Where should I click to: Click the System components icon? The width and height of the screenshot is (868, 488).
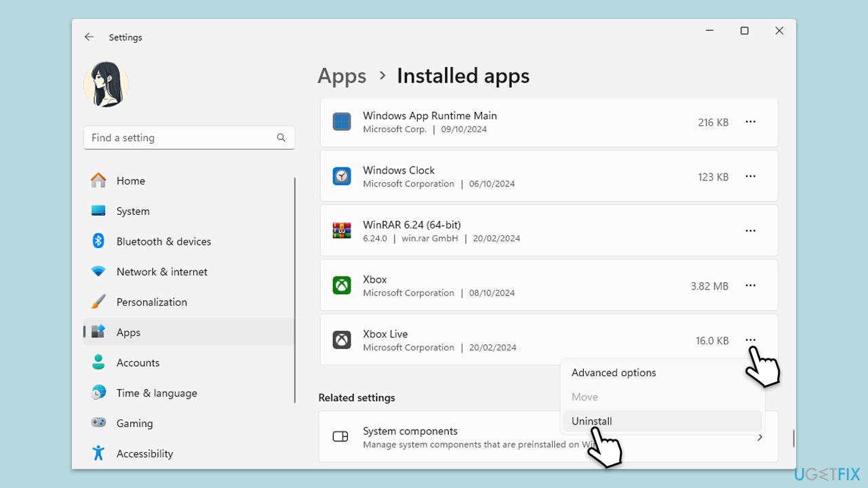(x=340, y=437)
